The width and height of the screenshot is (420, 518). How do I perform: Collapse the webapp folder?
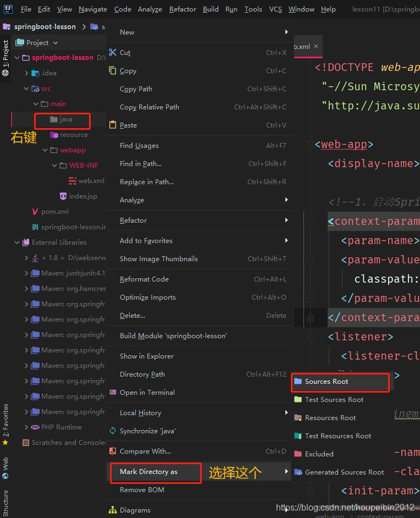tap(45, 150)
